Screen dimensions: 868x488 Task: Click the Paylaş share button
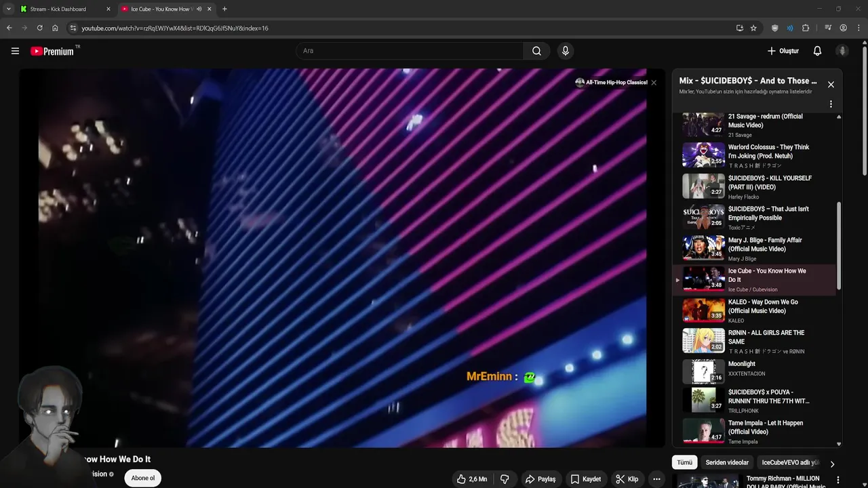[540, 479]
